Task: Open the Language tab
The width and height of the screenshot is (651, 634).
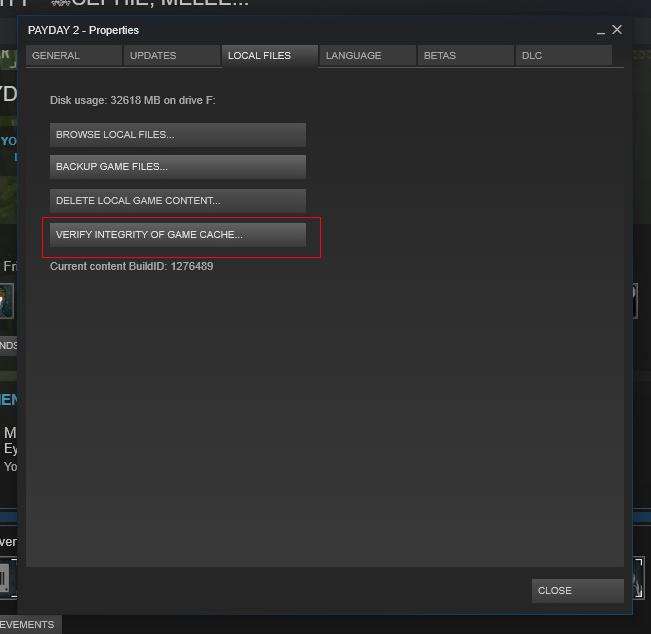Action: point(368,56)
